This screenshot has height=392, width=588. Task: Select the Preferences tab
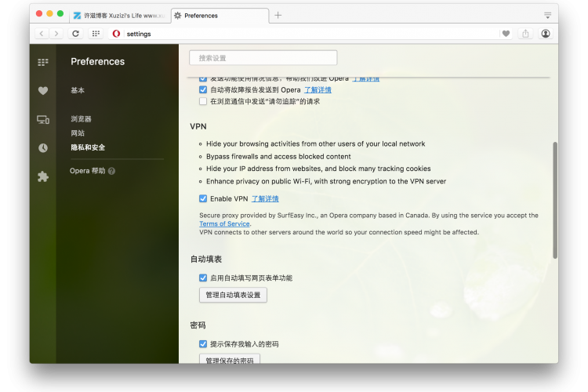(220, 16)
